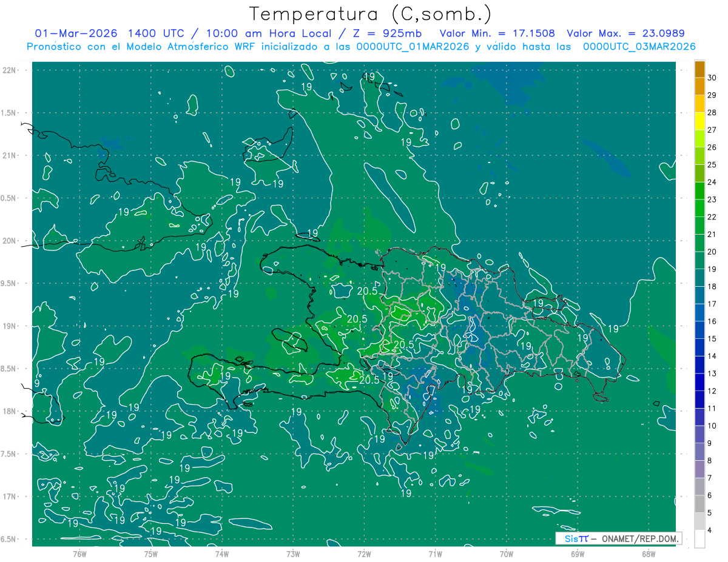Click the orange legend swatch between 29 and 30

pos(699,86)
